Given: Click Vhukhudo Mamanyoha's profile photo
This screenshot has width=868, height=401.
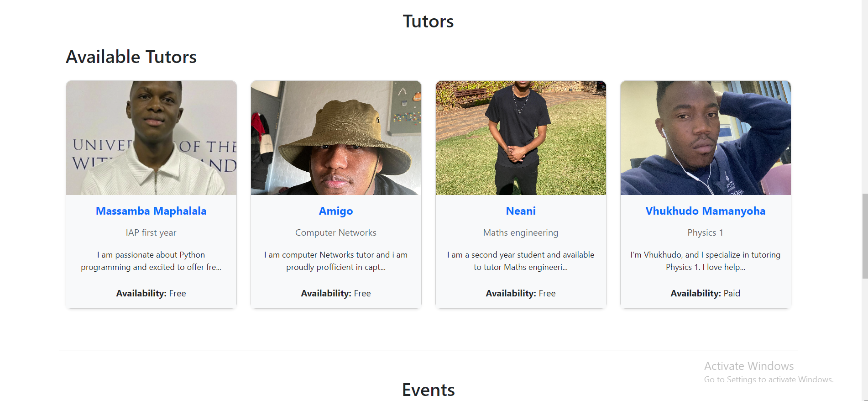Looking at the screenshot, I should (x=706, y=138).
